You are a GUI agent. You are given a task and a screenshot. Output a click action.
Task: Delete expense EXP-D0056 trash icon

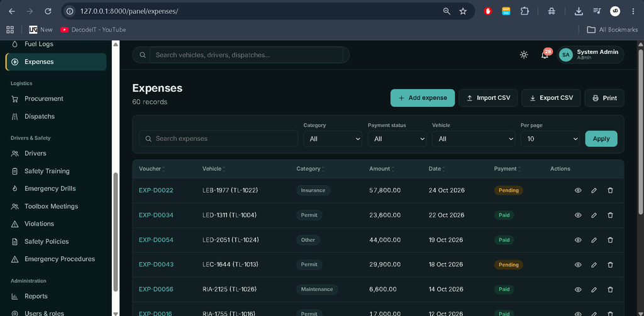click(x=610, y=290)
